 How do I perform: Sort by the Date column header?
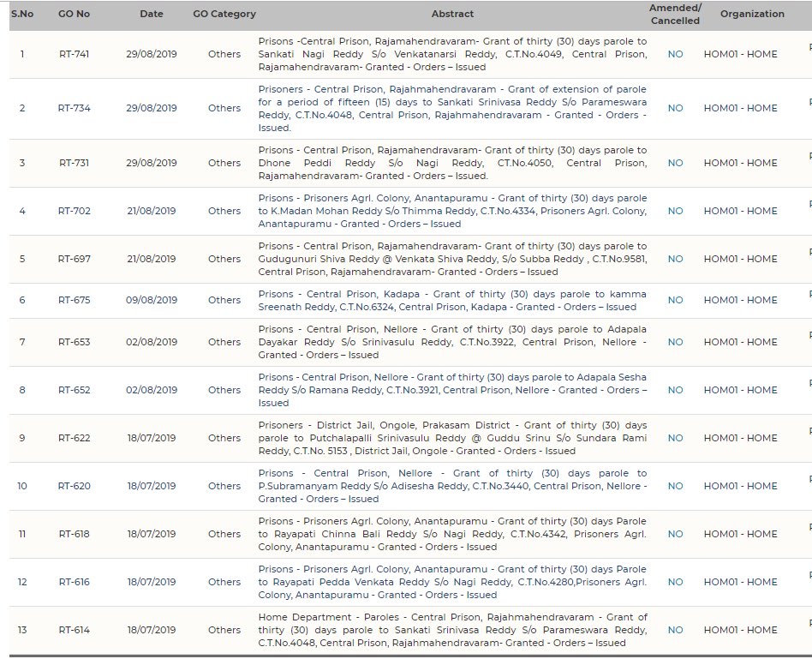(152, 14)
